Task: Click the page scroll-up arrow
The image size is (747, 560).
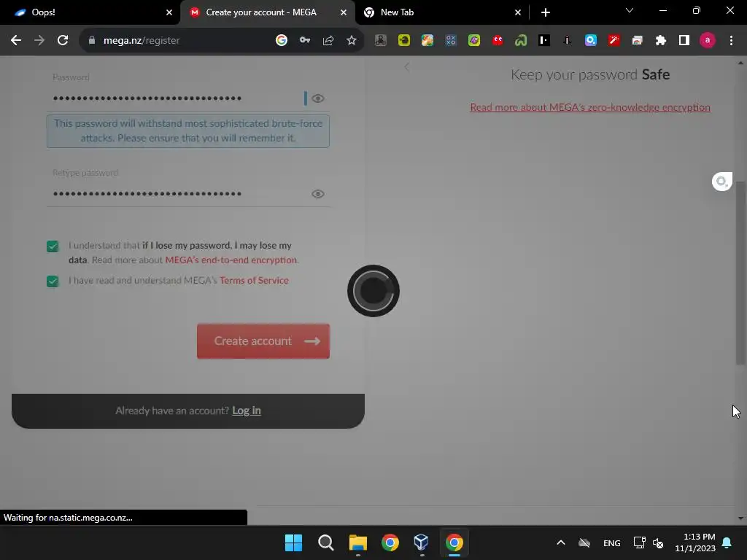Action: (x=740, y=63)
